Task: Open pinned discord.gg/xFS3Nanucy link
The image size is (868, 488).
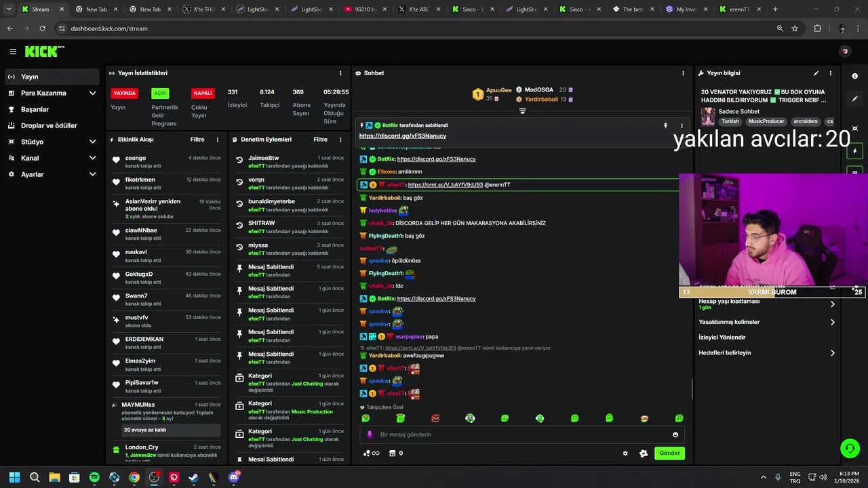Action: [402, 136]
